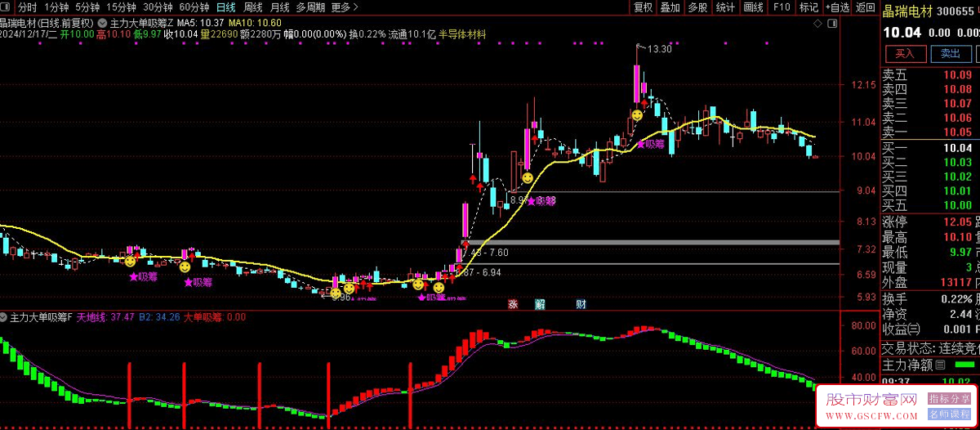This screenshot has height=430, width=980.
Task: Click the 卖出 sell button
Action: click(951, 54)
